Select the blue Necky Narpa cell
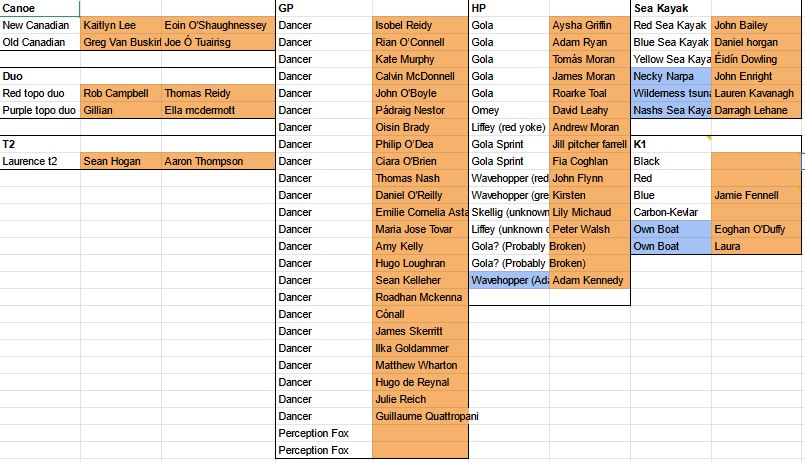The image size is (805, 462). (x=671, y=76)
